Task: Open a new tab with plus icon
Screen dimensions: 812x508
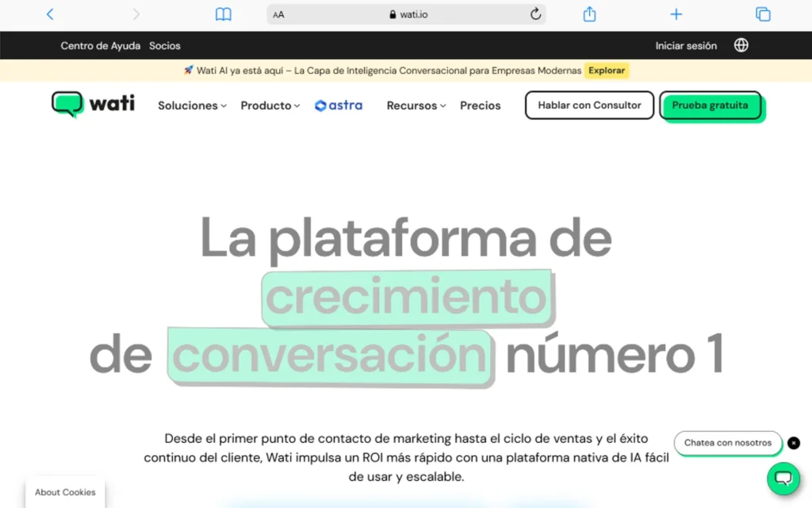Action: [676, 14]
